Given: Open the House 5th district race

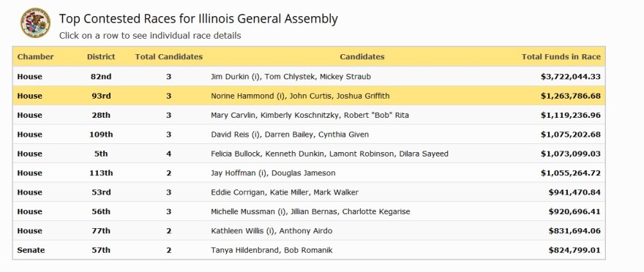Looking at the screenshot, I should pyautogui.click(x=309, y=154).
